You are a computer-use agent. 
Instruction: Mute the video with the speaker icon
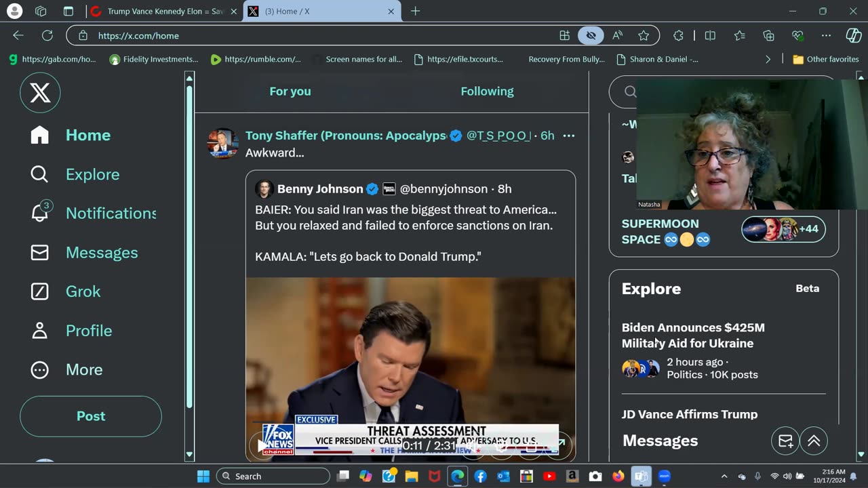click(x=475, y=445)
